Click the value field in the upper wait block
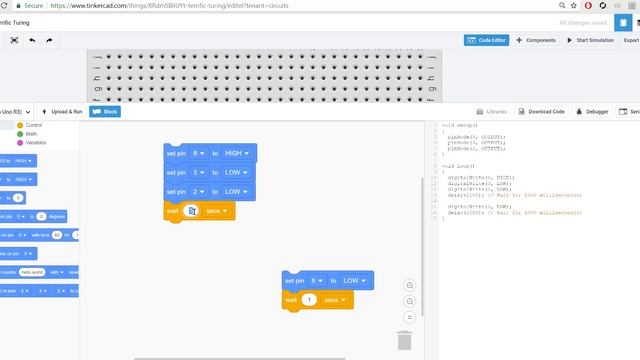Screen dimensions: 640x360 click(191, 211)
